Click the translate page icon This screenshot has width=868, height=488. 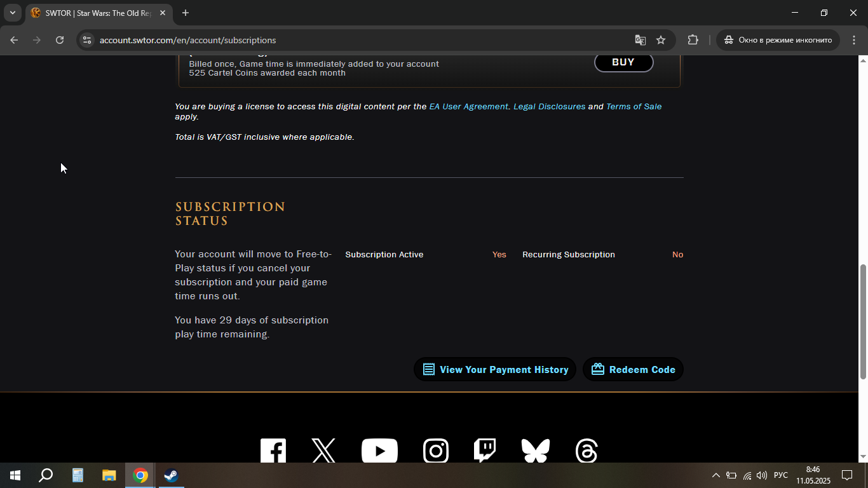click(x=641, y=40)
